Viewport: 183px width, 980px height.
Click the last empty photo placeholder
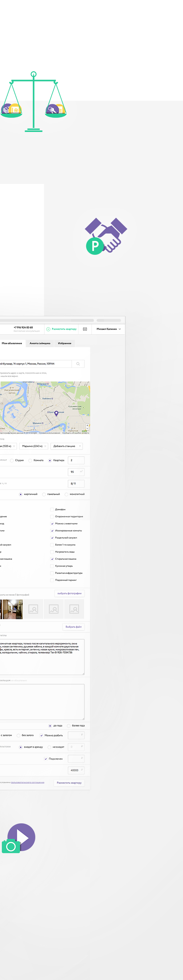click(x=74, y=610)
